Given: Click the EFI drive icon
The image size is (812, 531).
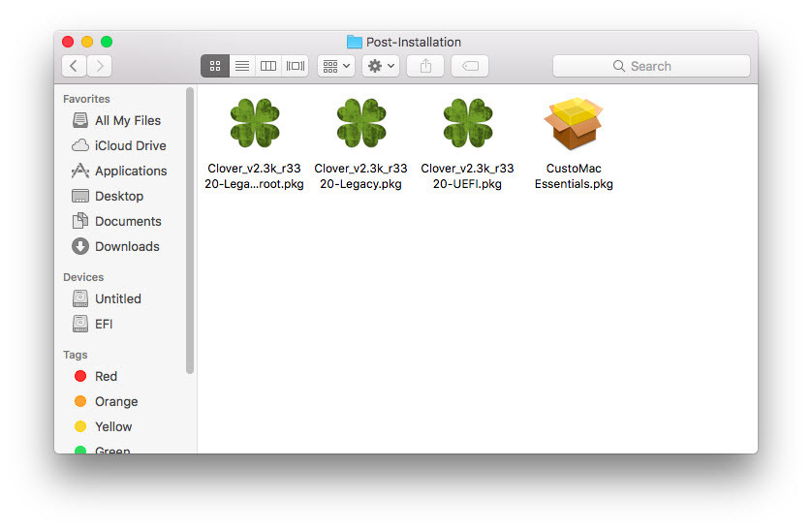Looking at the screenshot, I should [80, 324].
